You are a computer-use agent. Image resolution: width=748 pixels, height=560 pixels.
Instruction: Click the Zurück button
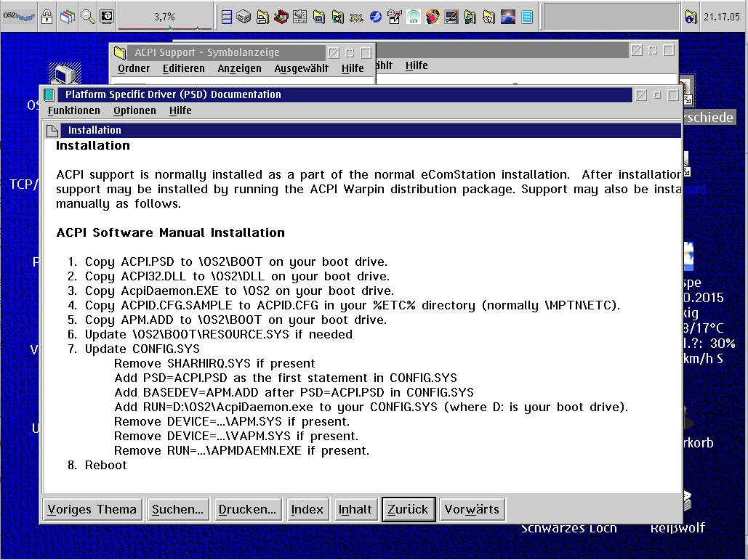point(409,509)
